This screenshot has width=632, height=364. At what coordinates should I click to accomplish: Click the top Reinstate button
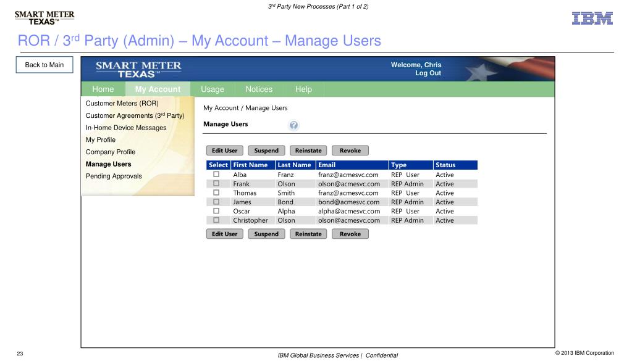point(308,151)
